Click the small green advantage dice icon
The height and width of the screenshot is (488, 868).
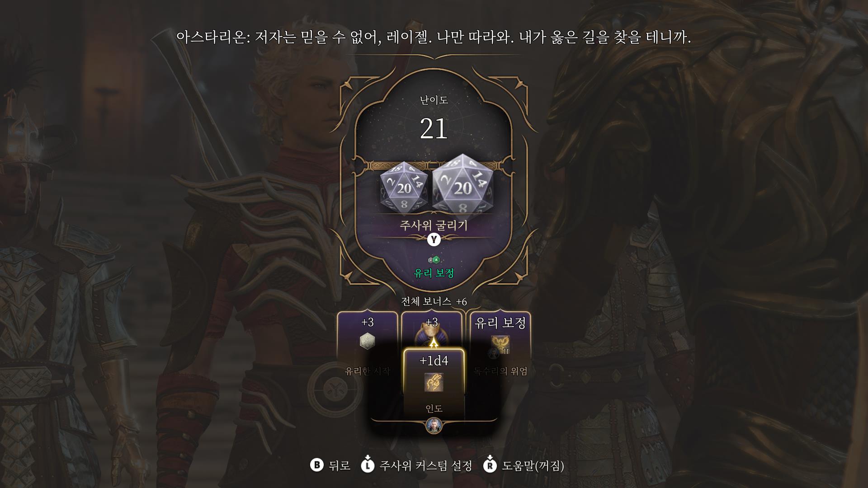(x=434, y=260)
